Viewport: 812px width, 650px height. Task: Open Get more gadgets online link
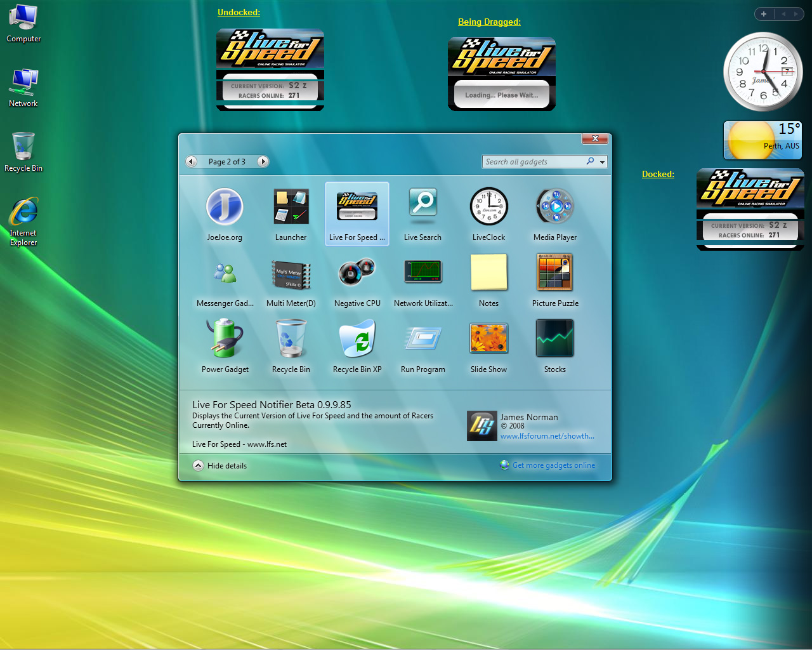pyautogui.click(x=547, y=465)
